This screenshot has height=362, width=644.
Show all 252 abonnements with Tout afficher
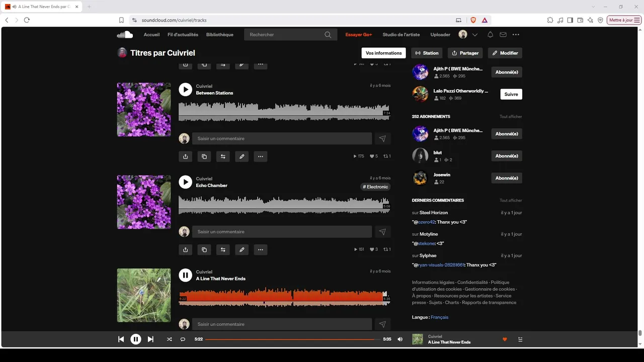coord(511,117)
